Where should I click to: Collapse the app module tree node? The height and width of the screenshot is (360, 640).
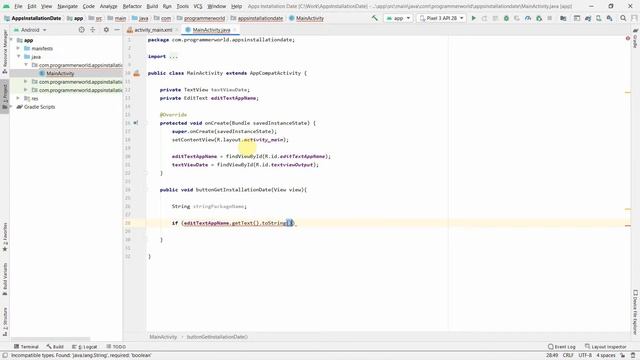[x=11, y=40]
